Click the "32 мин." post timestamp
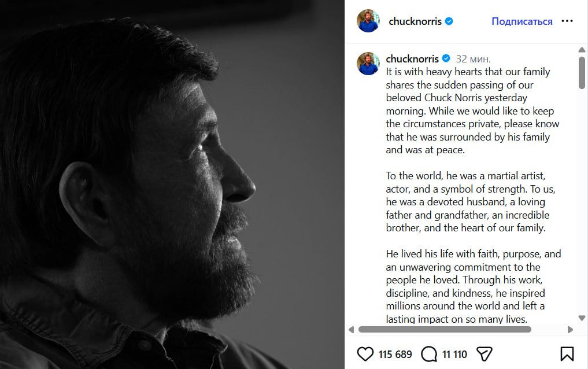Image resolution: width=588 pixels, height=369 pixels. pyautogui.click(x=473, y=59)
